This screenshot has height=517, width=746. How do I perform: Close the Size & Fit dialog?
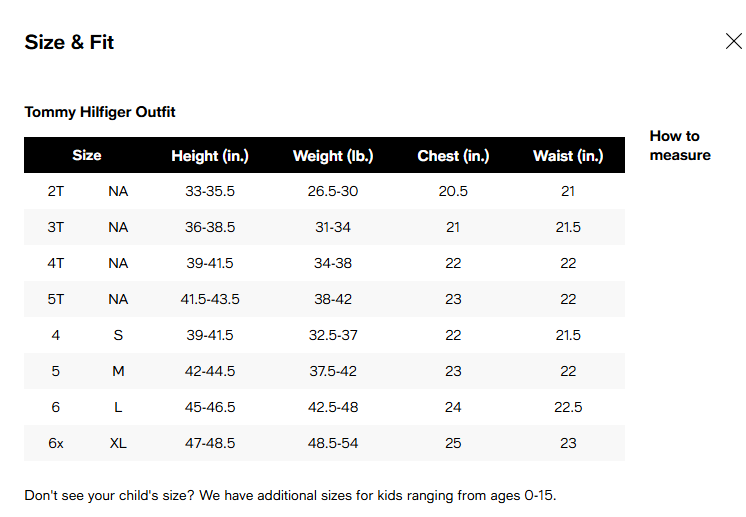(733, 42)
